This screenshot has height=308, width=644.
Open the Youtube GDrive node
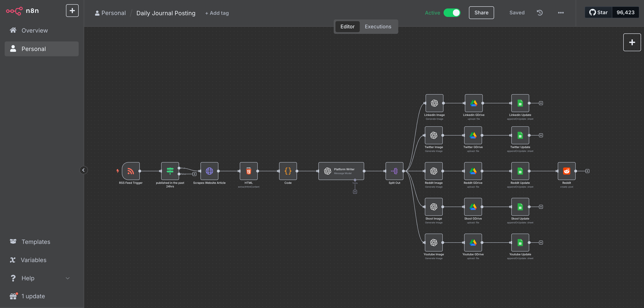[473, 243]
